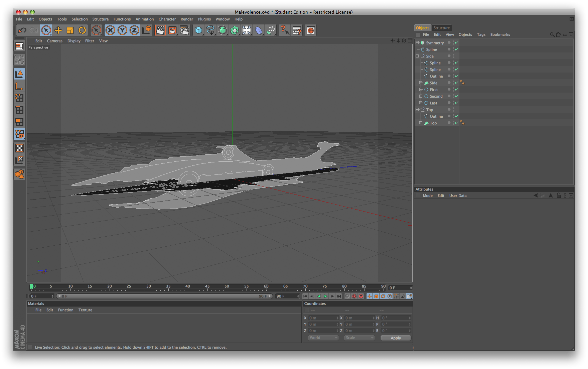
Task: Click the orange Animation mode sidebar icon
Action: pos(19,174)
